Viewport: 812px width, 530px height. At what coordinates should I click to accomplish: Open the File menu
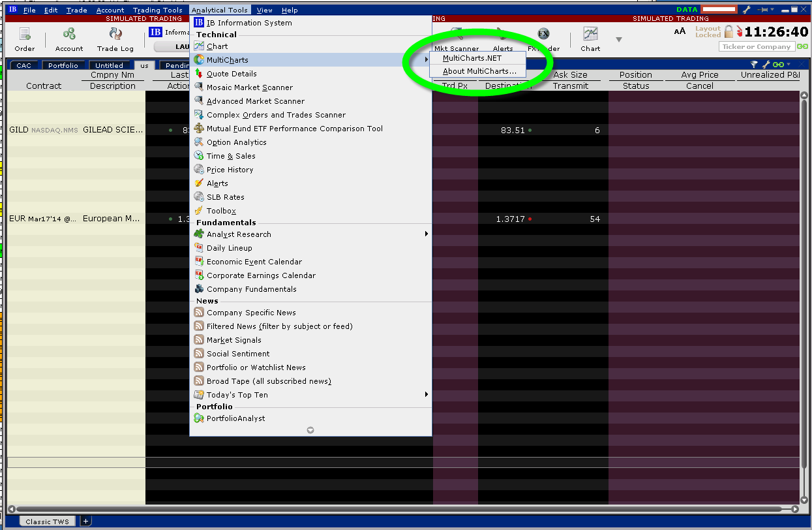(29, 10)
